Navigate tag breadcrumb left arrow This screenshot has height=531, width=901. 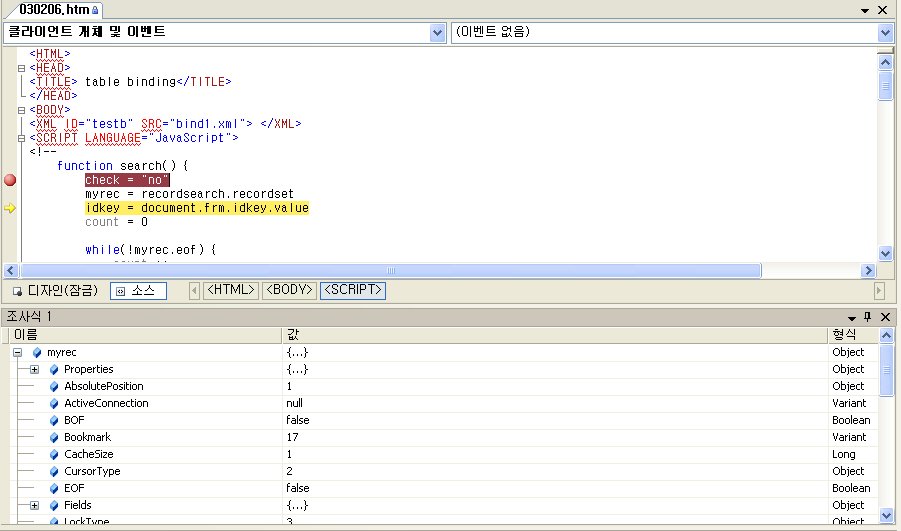194,291
